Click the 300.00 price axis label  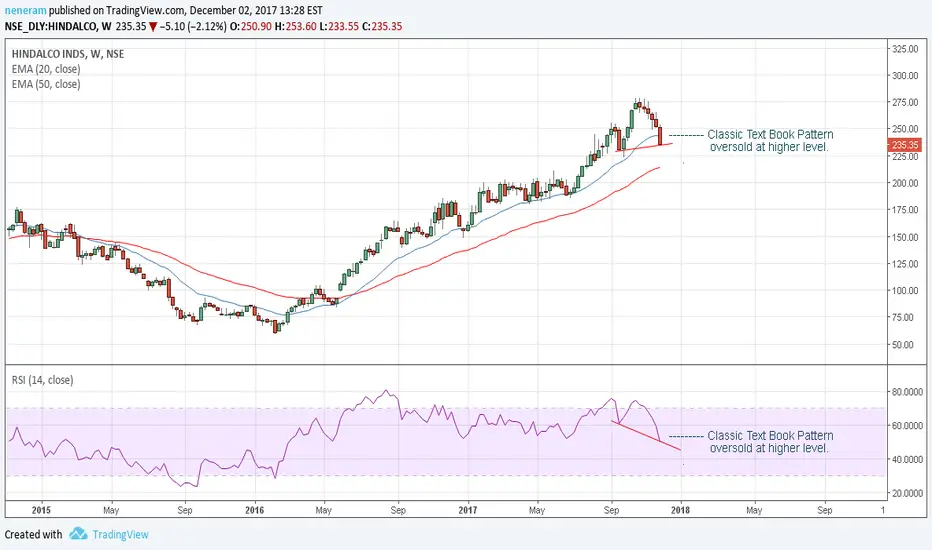pyautogui.click(x=905, y=76)
